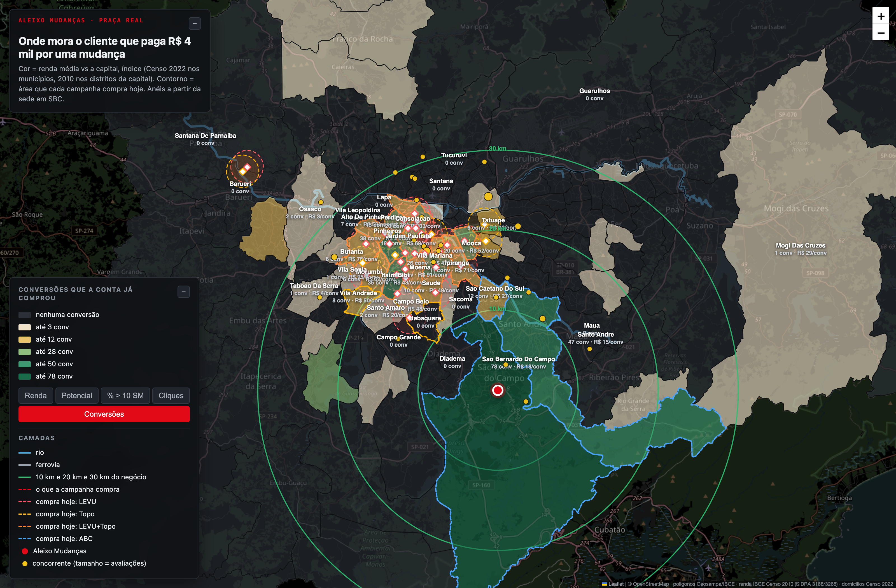Click the yellow dot right of Tucuruvi label
This screenshot has height=588, width=896.
[484, 162]
